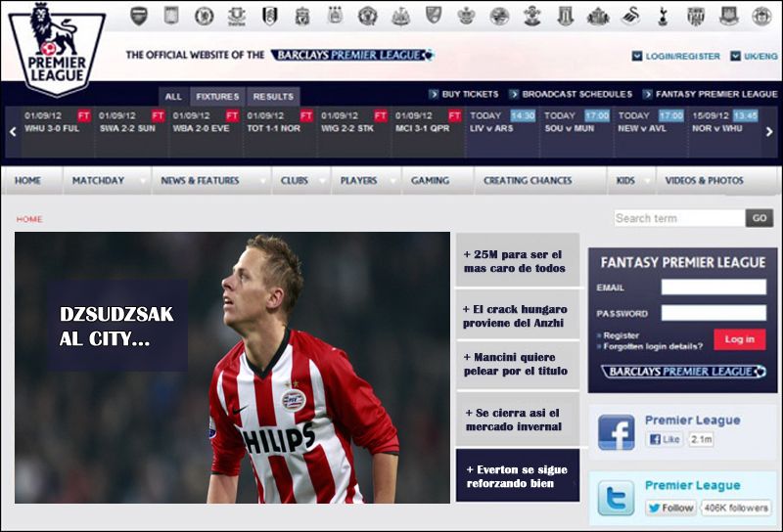Switch to the ALL scores tab
This screenshot has width=783, height=532.
point(173,96)
